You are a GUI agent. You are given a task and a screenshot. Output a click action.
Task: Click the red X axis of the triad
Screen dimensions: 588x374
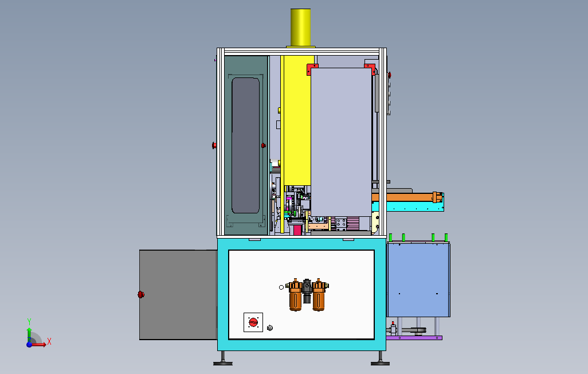pos(38,344)
